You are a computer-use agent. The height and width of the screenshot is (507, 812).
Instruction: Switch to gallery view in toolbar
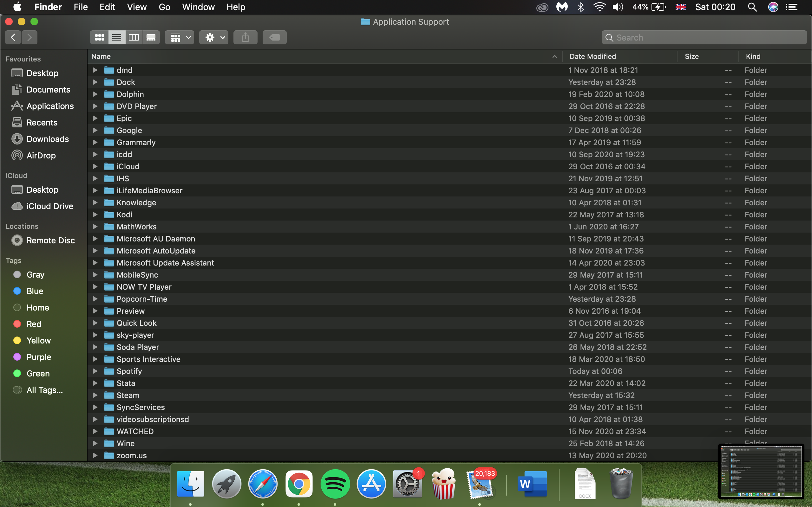151,37
